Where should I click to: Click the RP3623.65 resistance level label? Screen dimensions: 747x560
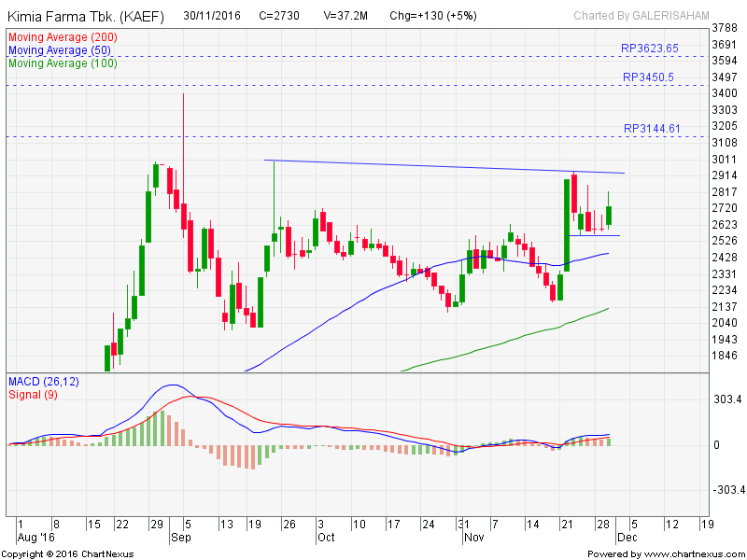coord(650,48)
